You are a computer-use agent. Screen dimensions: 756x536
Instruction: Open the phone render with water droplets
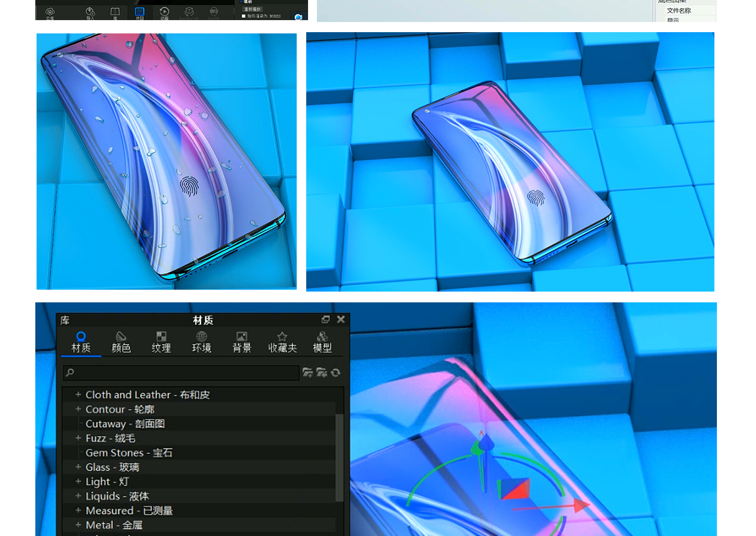[x=166, y=161]
